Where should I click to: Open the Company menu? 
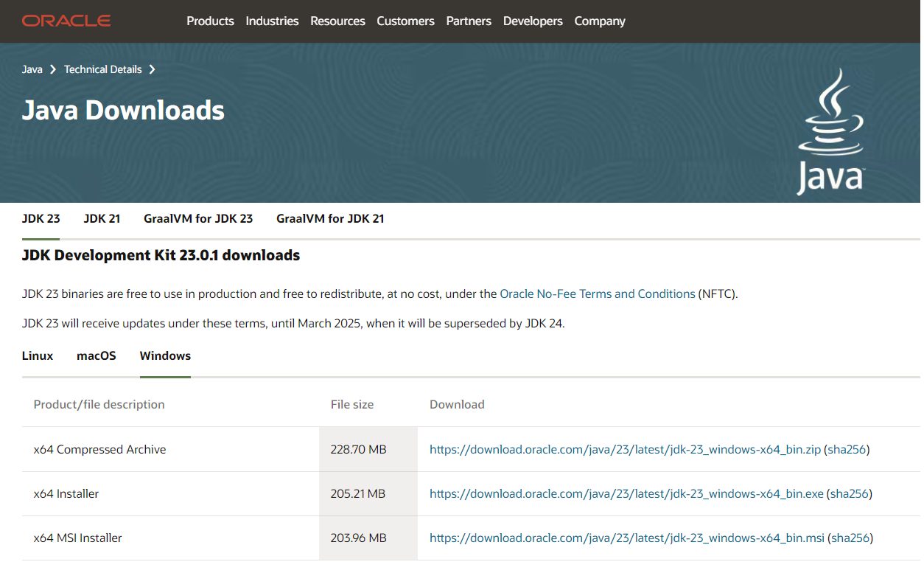(600, 21)
